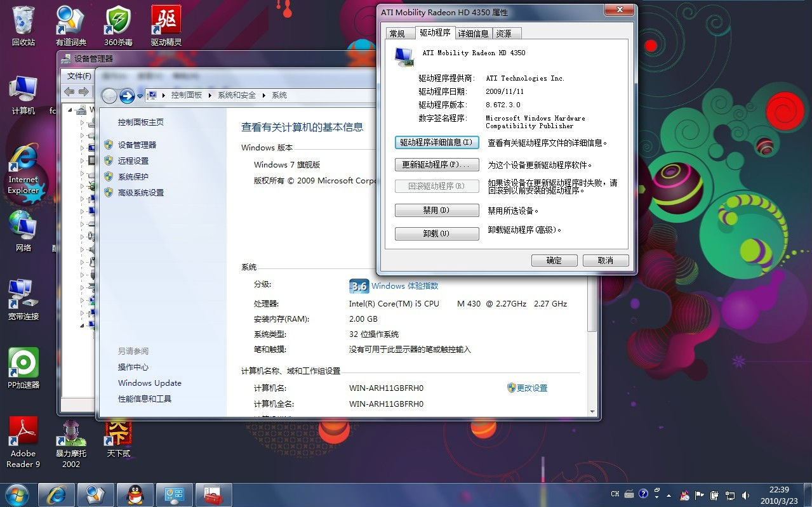Open the 360杀毒 antivirus desktop shortcut

pyautogui.click(x=118, y=26)
